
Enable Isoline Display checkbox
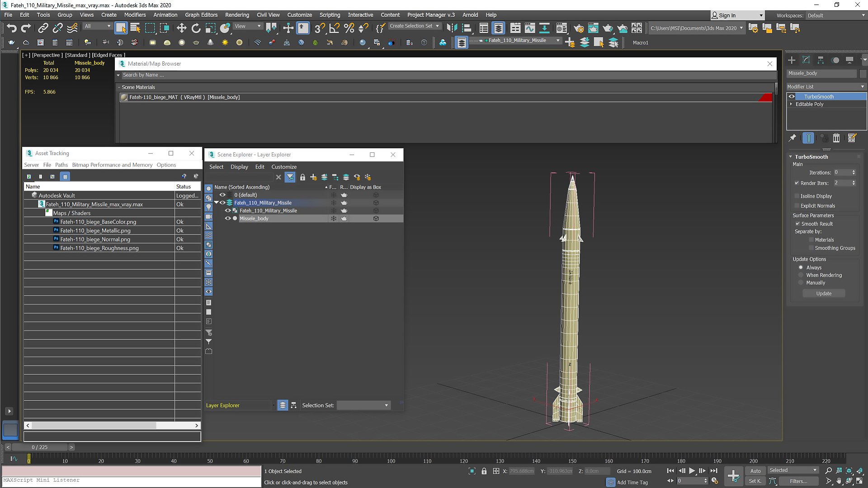(797, 196)
